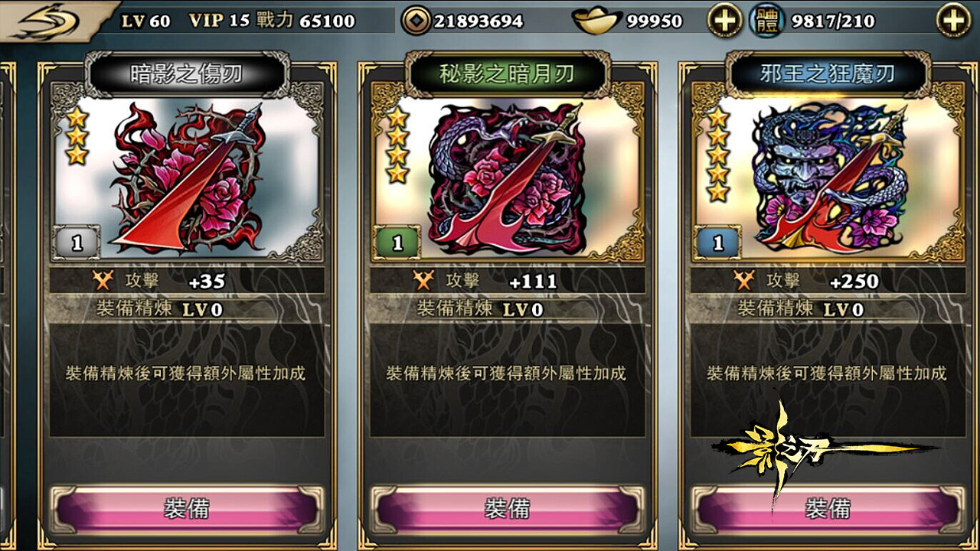980x551 pixels.
Task: Add stamina using plus beside 9817/210
Action: (x=954, y=21)
